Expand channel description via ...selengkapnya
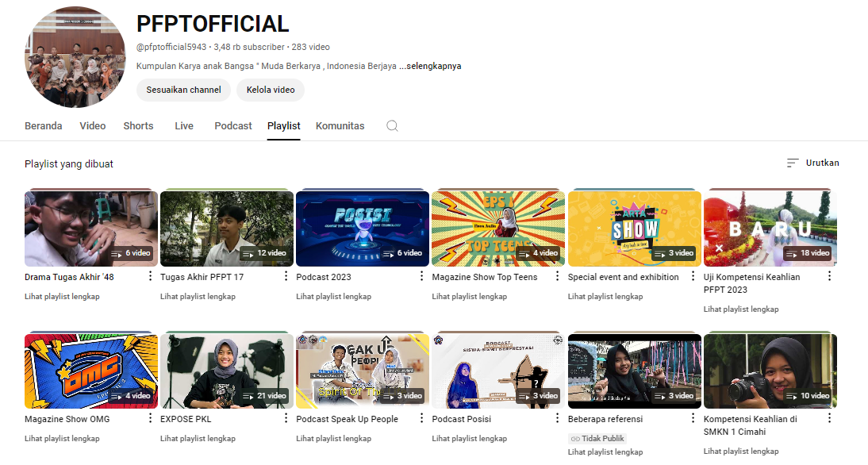 430,66
